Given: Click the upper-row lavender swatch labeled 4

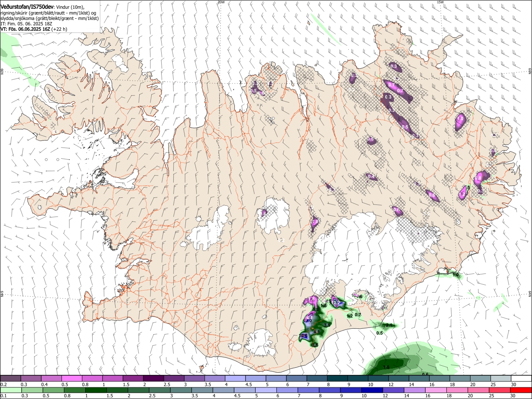Looking at the screenshot, I should coord(235,379).
